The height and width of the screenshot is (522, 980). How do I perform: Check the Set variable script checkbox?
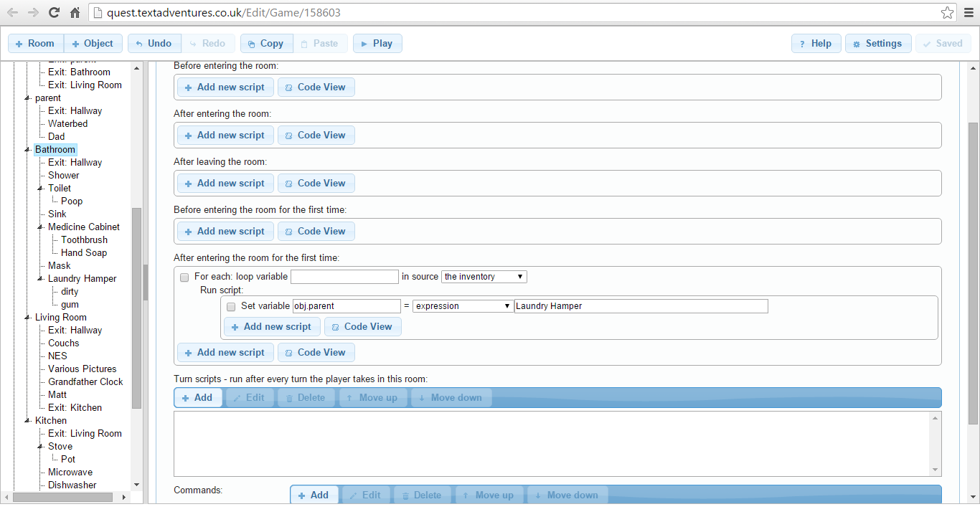pos(231,307)
